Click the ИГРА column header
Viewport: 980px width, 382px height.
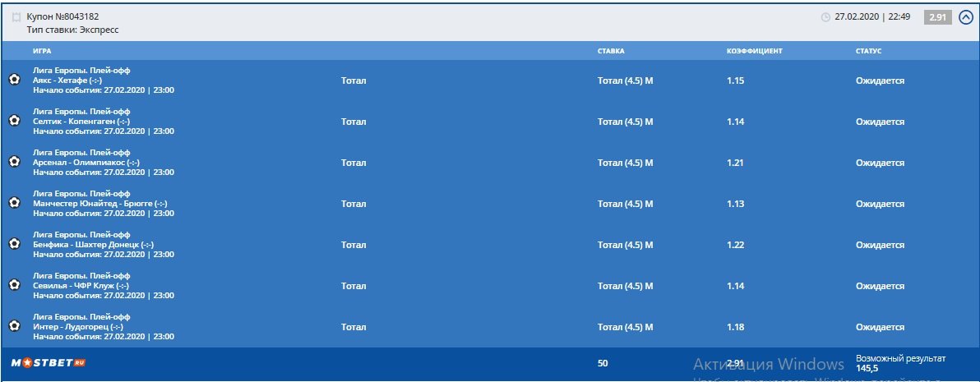[x=42, y=51]
